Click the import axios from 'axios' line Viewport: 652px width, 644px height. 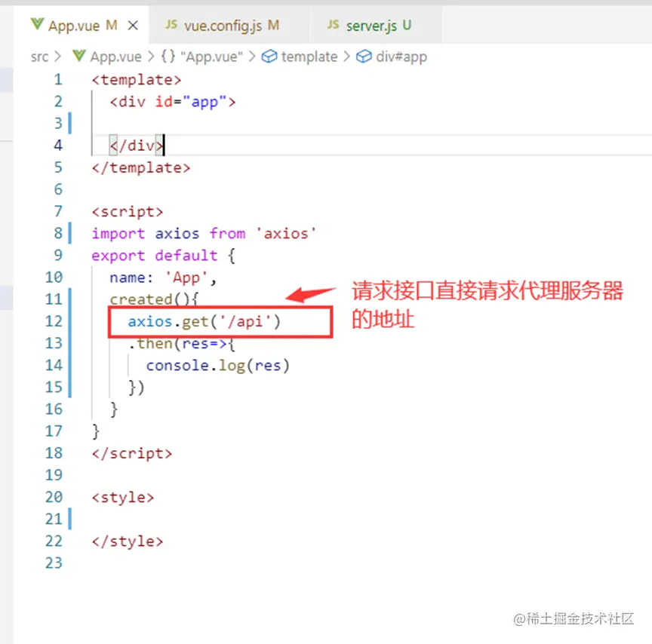pos(204,234)
